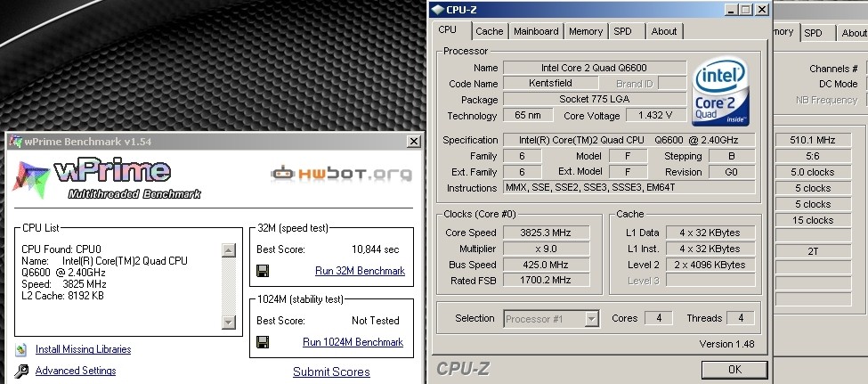Click the CPU List scrollbar track
This screenshot has height=384, width=868.
click(x=229, y=286)
